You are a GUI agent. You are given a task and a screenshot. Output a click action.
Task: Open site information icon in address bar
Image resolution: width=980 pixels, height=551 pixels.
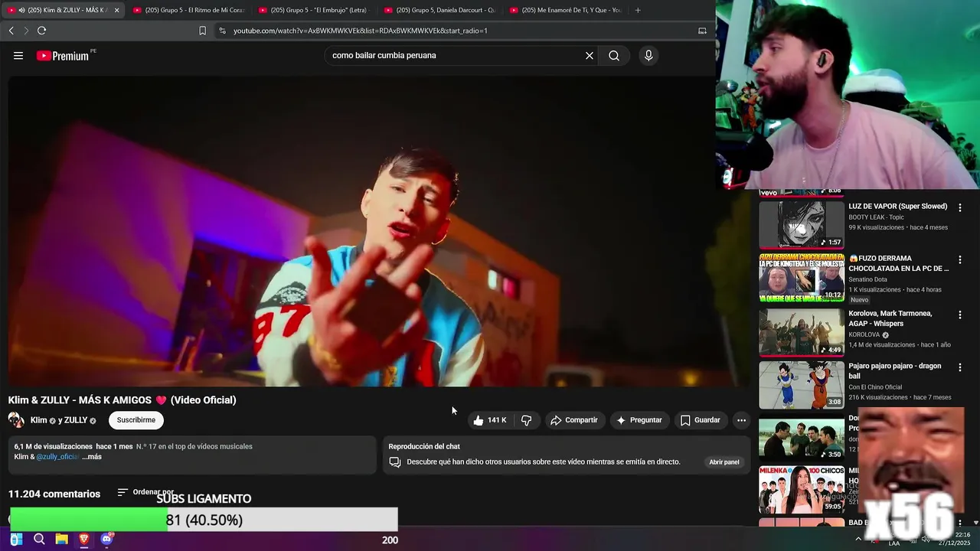pos(222,31)
